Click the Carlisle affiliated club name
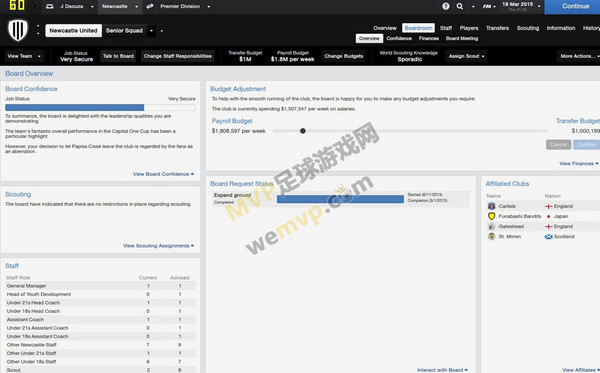The image size is (600, 373). tap(507, 206)
